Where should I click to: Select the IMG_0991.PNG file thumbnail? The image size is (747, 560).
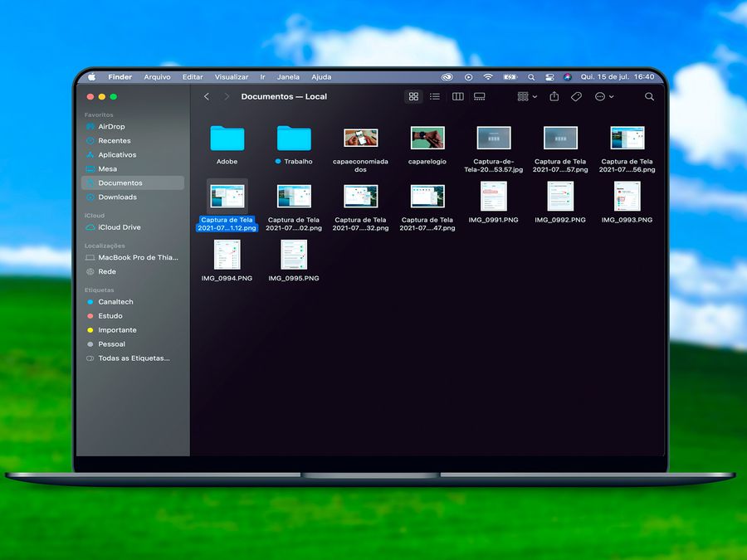(x=494, y=197)
